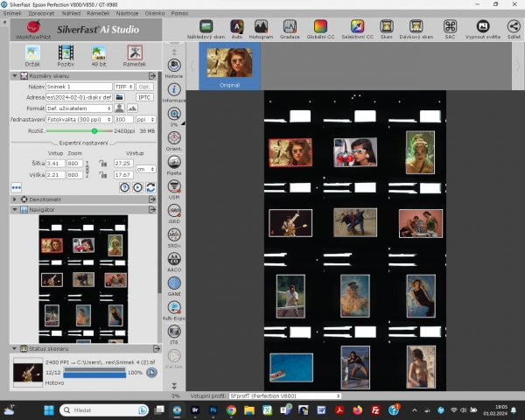Click the zoom magnifier tool
525x420 pixels.
click(x=174, y=115)
